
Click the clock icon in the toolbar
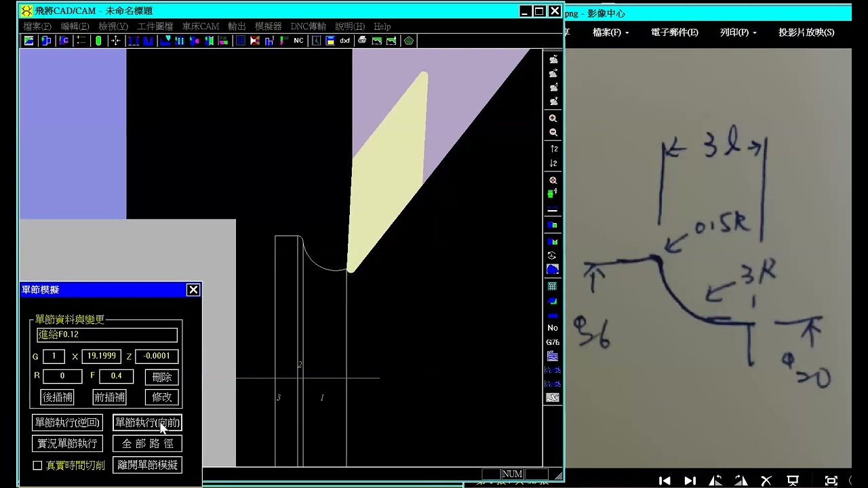click(316, 41)
